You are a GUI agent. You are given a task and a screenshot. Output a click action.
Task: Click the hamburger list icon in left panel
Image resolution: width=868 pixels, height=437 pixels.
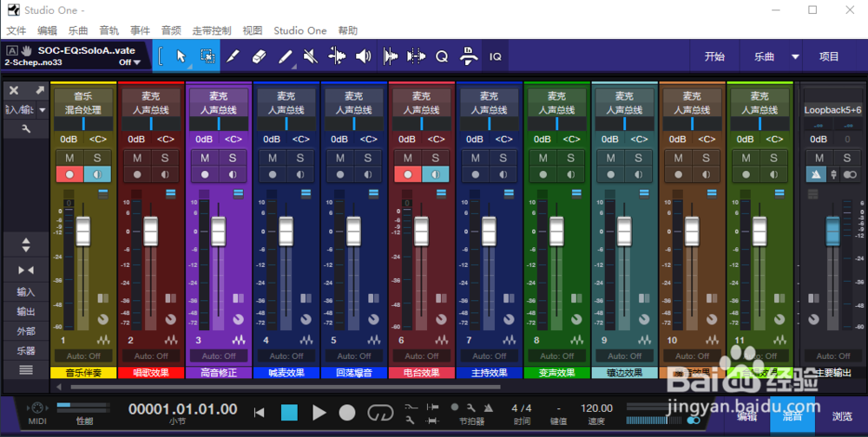(26, 370)
